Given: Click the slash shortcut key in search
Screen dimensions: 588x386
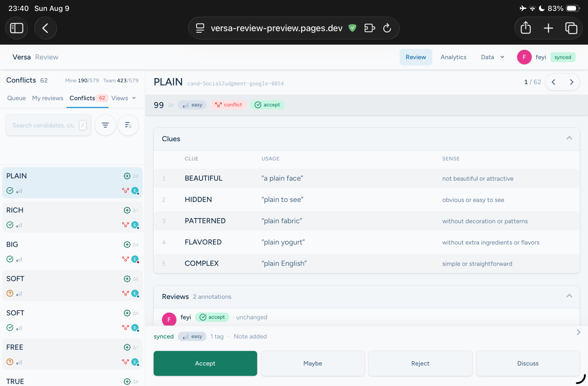Looking at the screenshot, I should 83,125.
